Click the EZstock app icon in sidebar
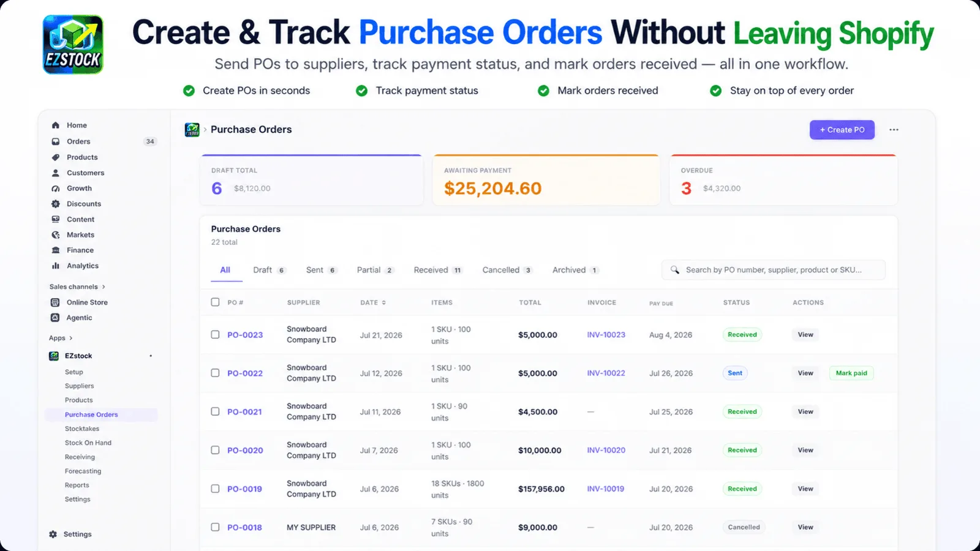Image resolution: width=980 pixels, height=551 pixels. point(54,356)
